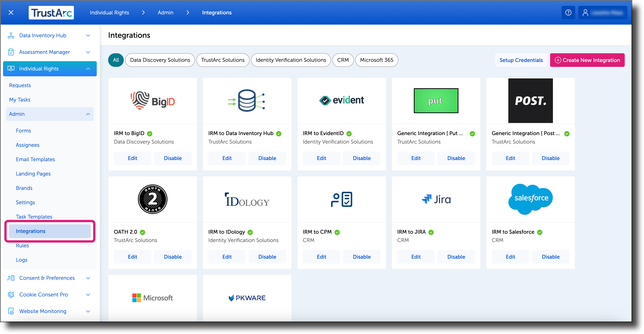Click Admin breadcrumb in header

pyautogui.click(x=165, y=12)
